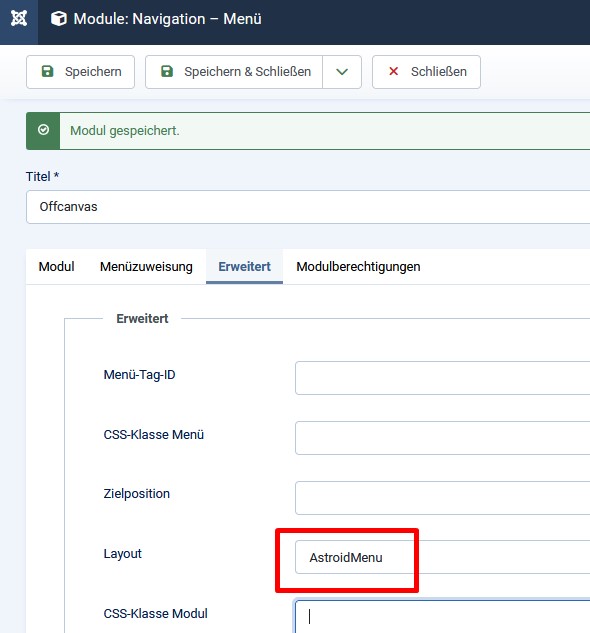Click the Module: Navigation – Menü title
The height and width of the screenshot is (633, 590).
167,19
